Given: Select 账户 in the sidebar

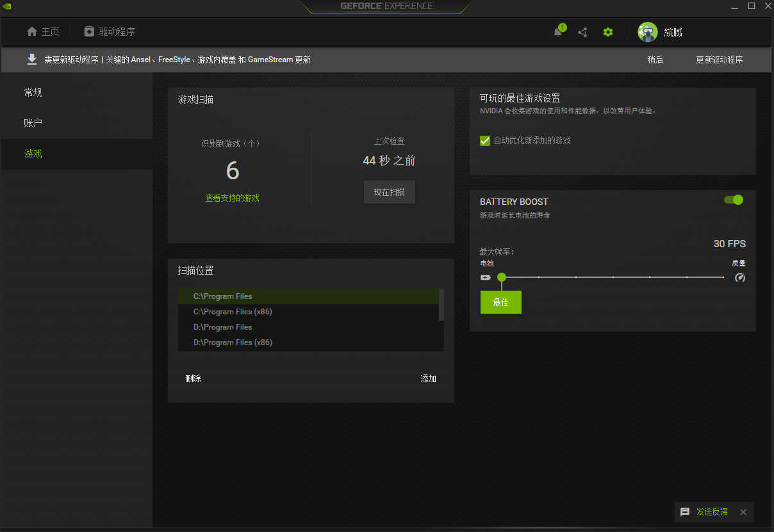Looking at the screenshot, I should click(x=77, y=124).
